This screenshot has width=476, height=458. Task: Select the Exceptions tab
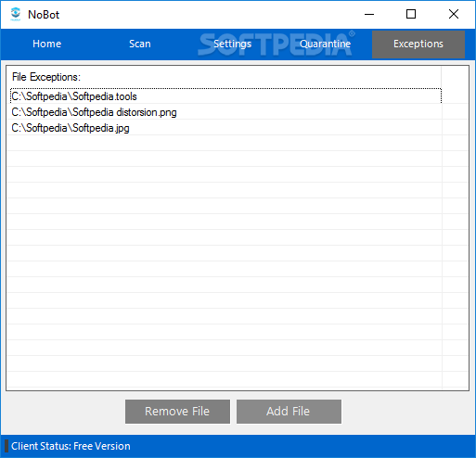[418, 44]
